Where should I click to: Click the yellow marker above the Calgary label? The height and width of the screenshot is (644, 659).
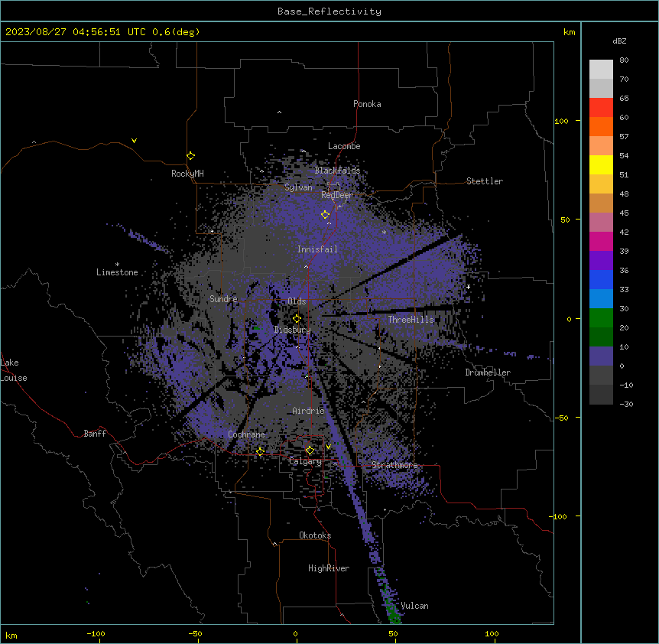(x=310, y=450)
